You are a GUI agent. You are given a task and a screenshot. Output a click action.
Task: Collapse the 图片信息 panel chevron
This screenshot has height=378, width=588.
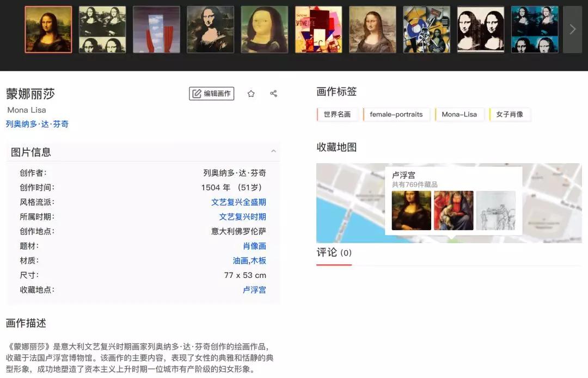[x=274, y=151]
